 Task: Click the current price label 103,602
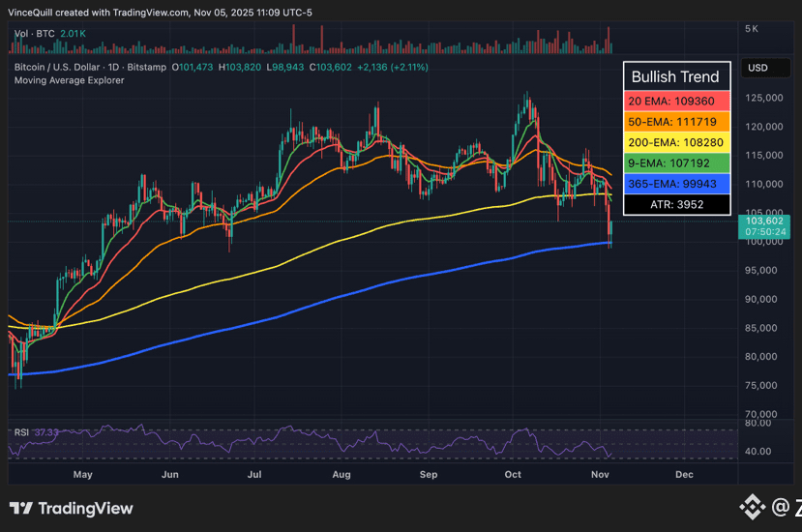[x=765, y=221]
